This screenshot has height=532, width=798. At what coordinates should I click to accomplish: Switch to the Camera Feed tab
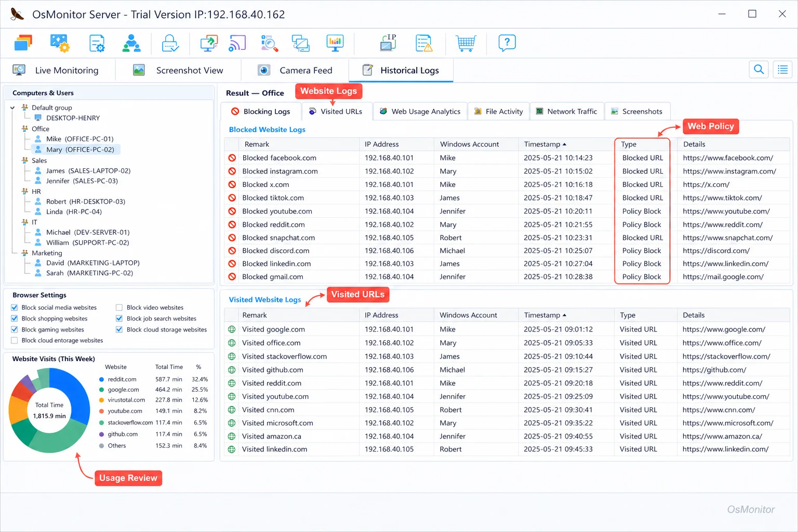coord(295,70)
